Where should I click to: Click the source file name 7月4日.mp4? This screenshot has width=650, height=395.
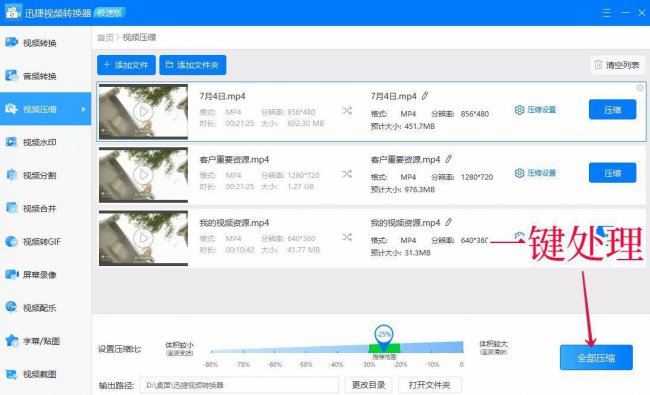coord(222,96)
